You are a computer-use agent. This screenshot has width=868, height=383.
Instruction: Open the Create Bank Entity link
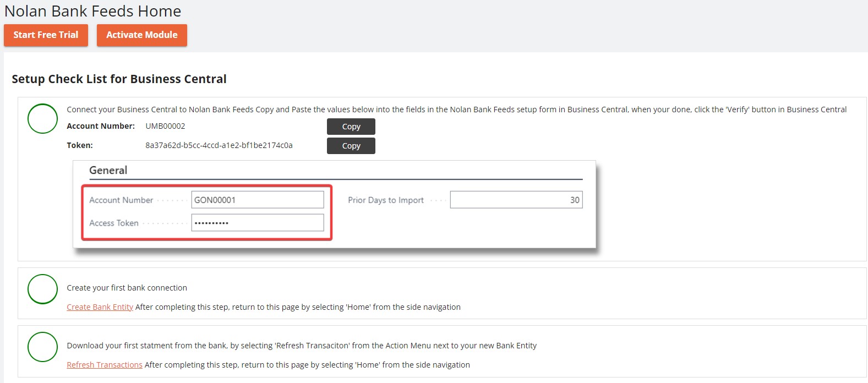pyautogui.click(x=100, y=307)
